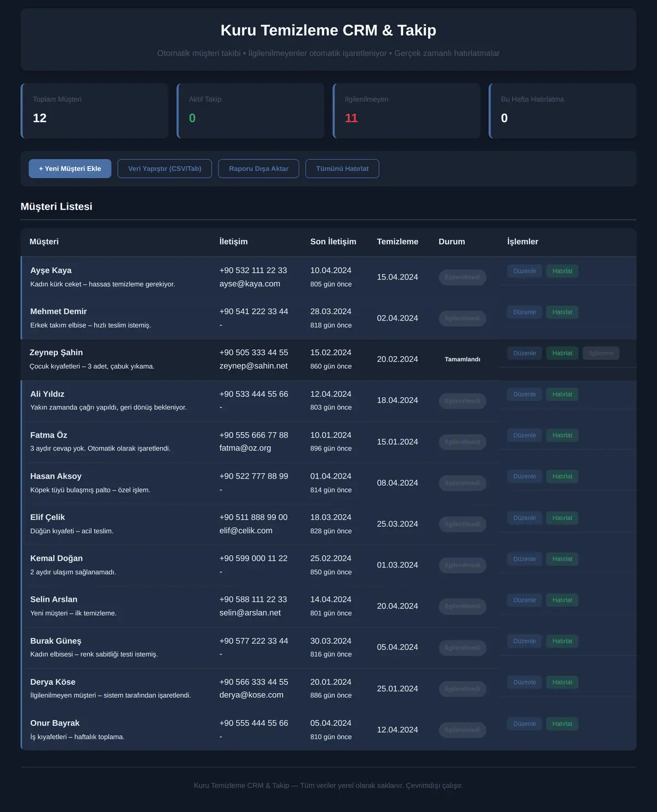Click Hatırlat in Onur Bayrak row

click(x=562, y=724)
